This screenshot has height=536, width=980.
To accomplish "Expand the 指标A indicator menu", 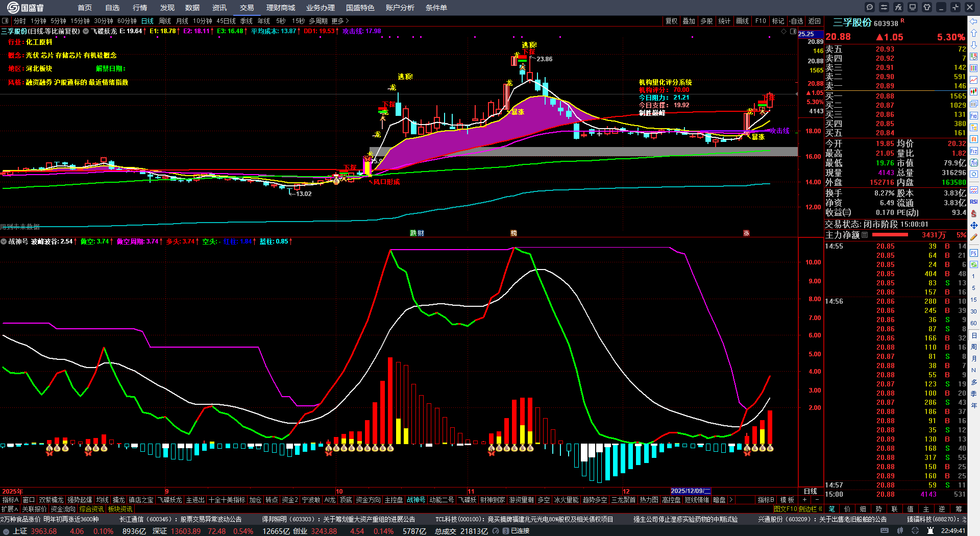I will [x=10, y=500].
